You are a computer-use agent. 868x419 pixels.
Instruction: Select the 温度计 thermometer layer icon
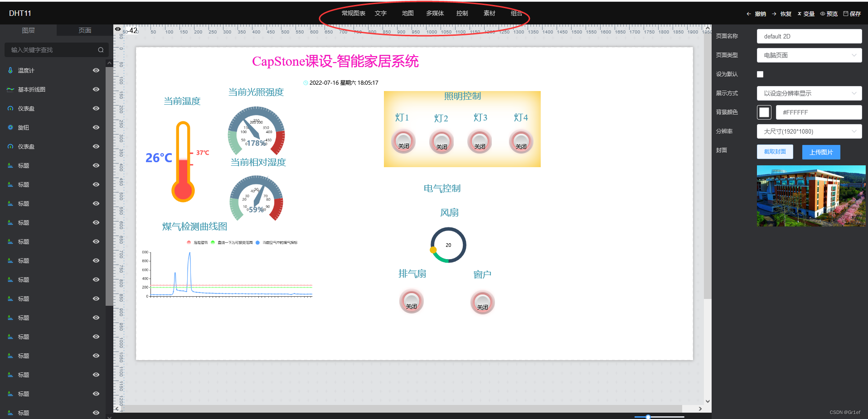point(10,70)
